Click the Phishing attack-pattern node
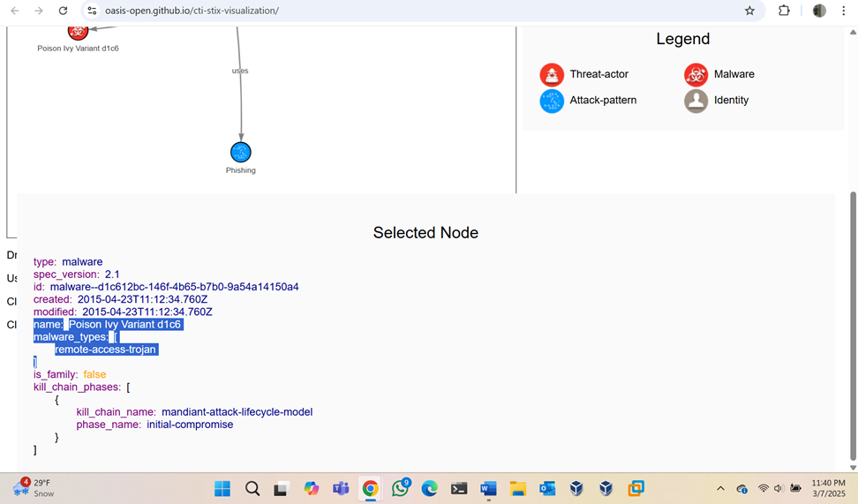The width and height of the screenshot is (858, 504). point(241,152)
